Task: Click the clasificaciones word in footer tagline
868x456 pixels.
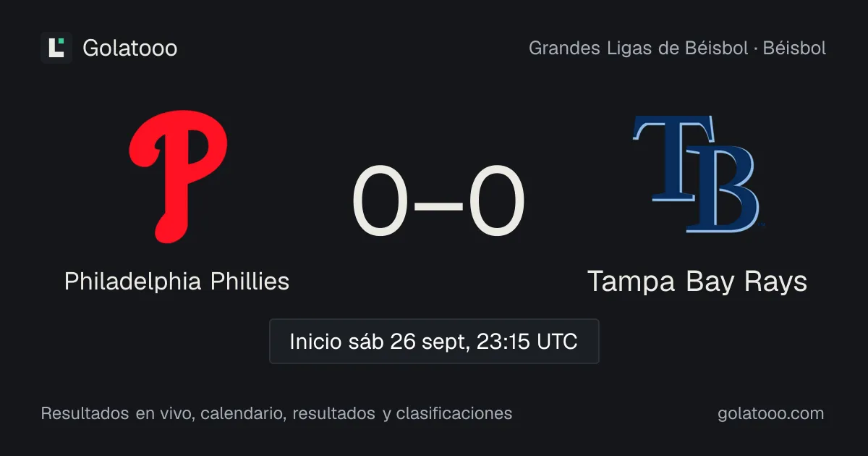Action: tap(454, 413)
